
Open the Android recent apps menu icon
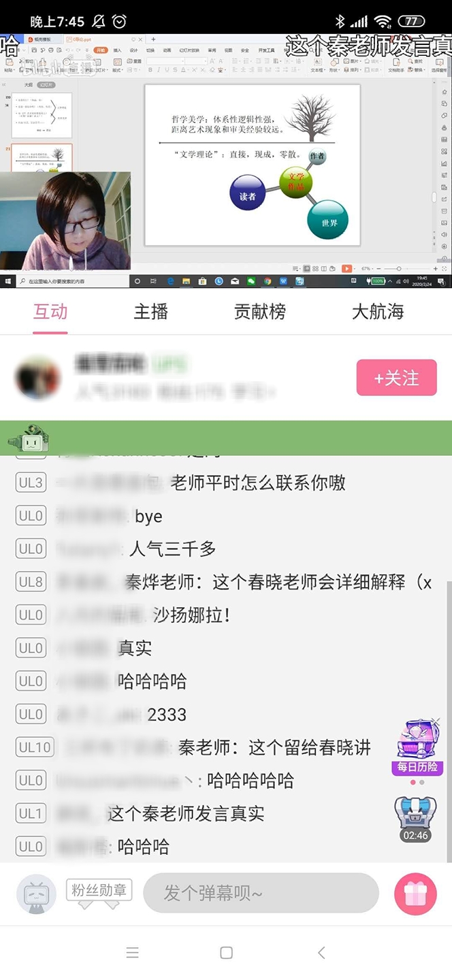tap(133, 953)
